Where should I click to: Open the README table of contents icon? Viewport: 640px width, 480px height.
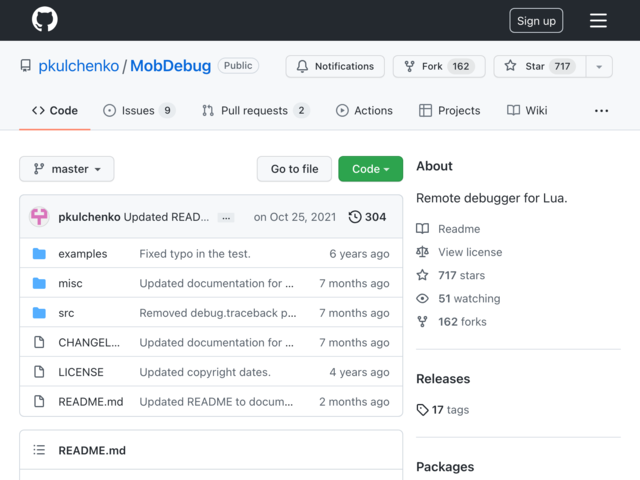click(39, 450)
